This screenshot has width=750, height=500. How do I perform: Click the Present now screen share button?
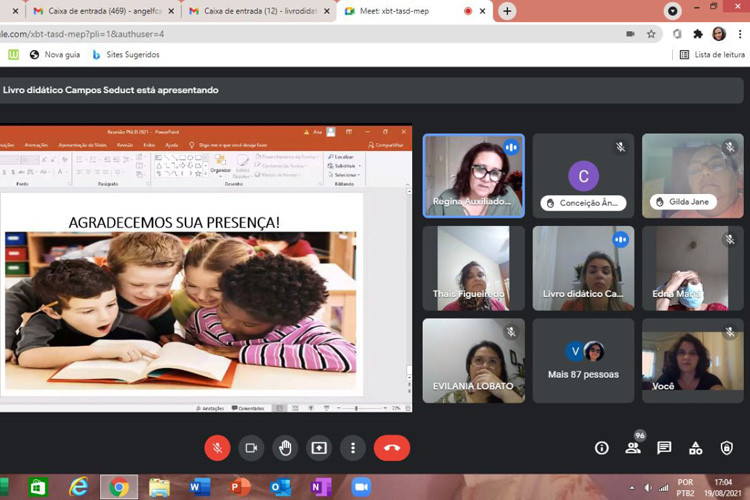click(319, 448)
